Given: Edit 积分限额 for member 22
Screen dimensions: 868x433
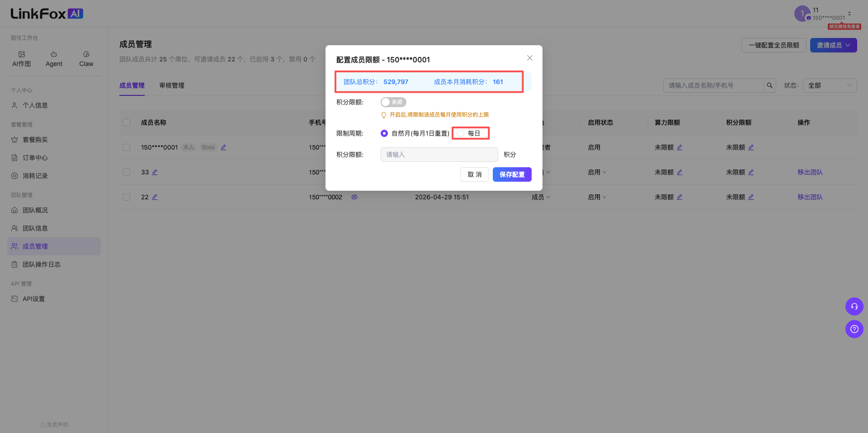Looking at the screenshot, I should coord(751,197).
